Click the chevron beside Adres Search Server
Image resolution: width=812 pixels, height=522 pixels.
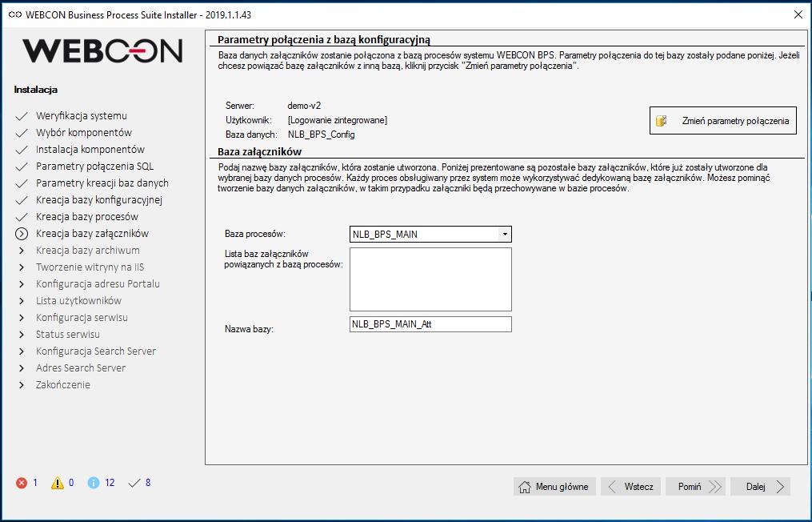(22, 368)
